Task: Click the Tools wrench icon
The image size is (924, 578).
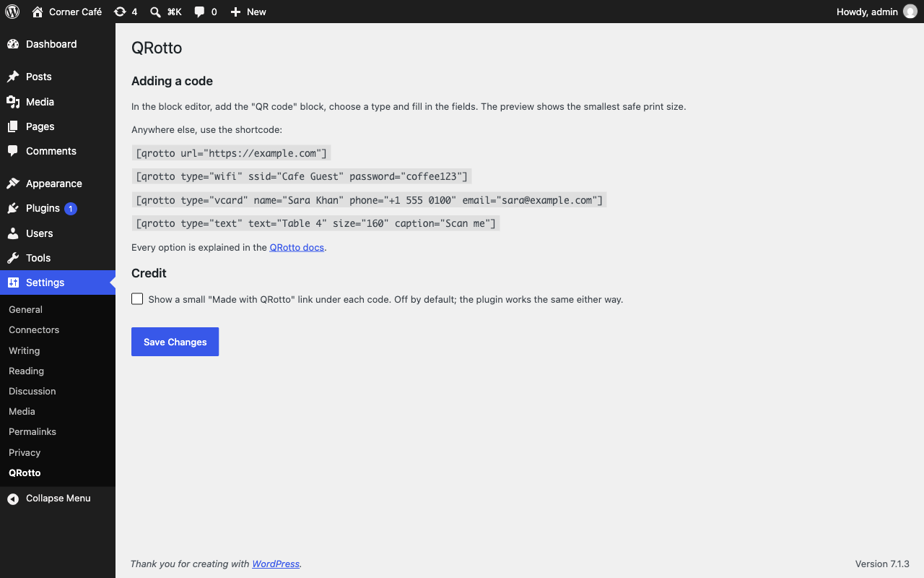Action: tap(13, 258)
